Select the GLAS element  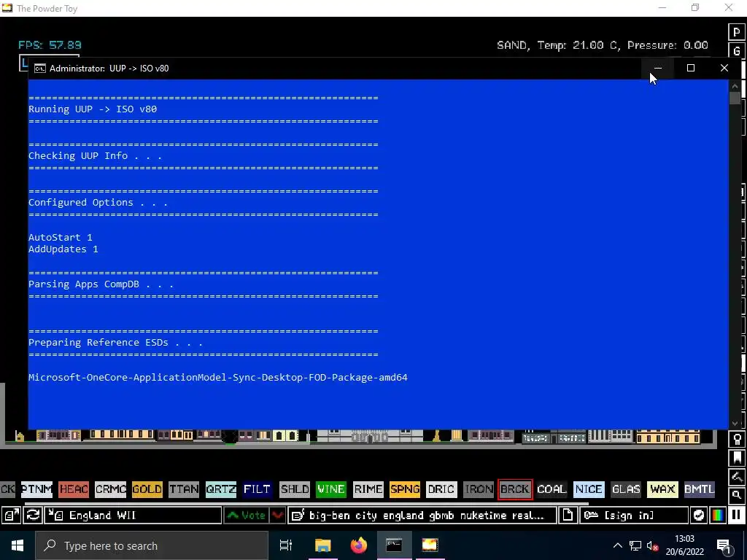(625, 489)
